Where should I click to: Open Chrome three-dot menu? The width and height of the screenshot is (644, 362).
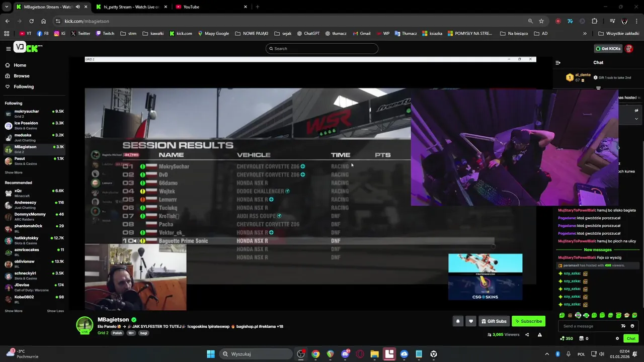pos(637,21)
